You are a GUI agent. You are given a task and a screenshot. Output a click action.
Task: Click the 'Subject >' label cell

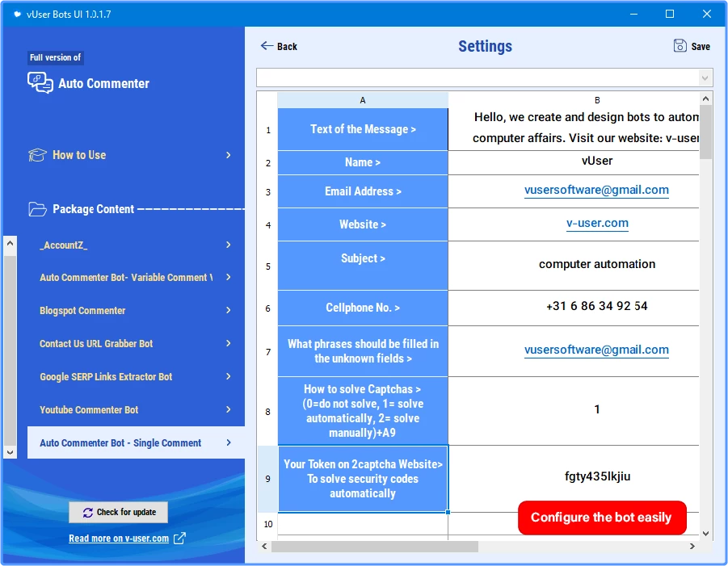coord(363,266)
